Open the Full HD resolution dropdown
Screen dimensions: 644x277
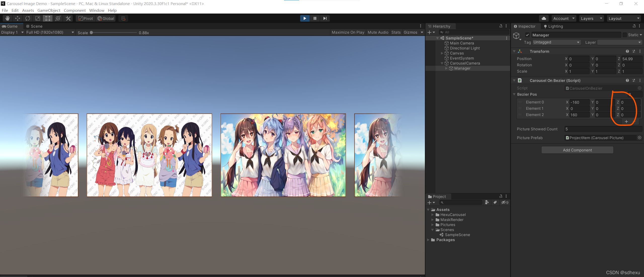point(50,32)
